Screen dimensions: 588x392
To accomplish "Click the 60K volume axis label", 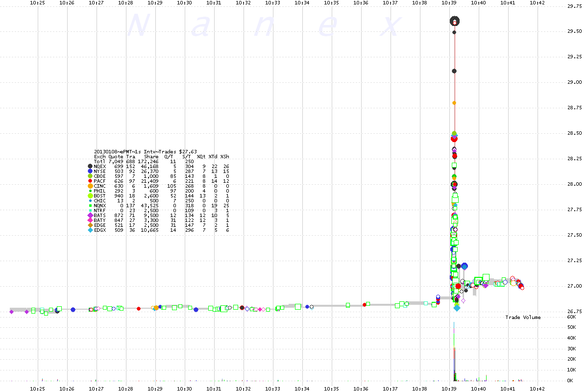I will coord(570,318).
